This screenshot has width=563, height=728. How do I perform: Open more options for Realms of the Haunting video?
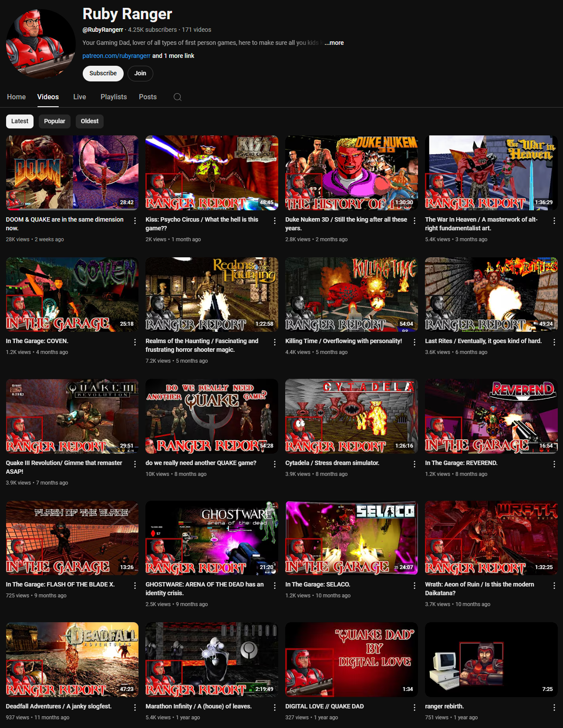275,342
